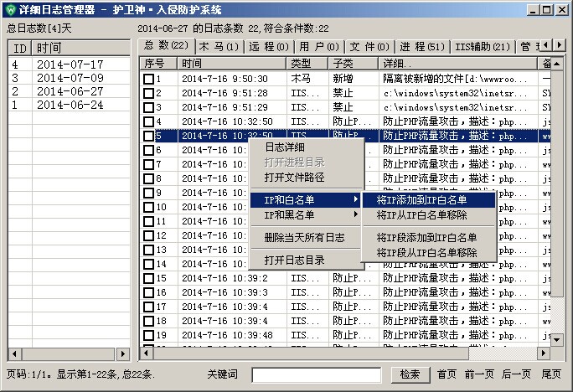
Task: Click date list scrollbar left arrow
Action: click(14, 353)
